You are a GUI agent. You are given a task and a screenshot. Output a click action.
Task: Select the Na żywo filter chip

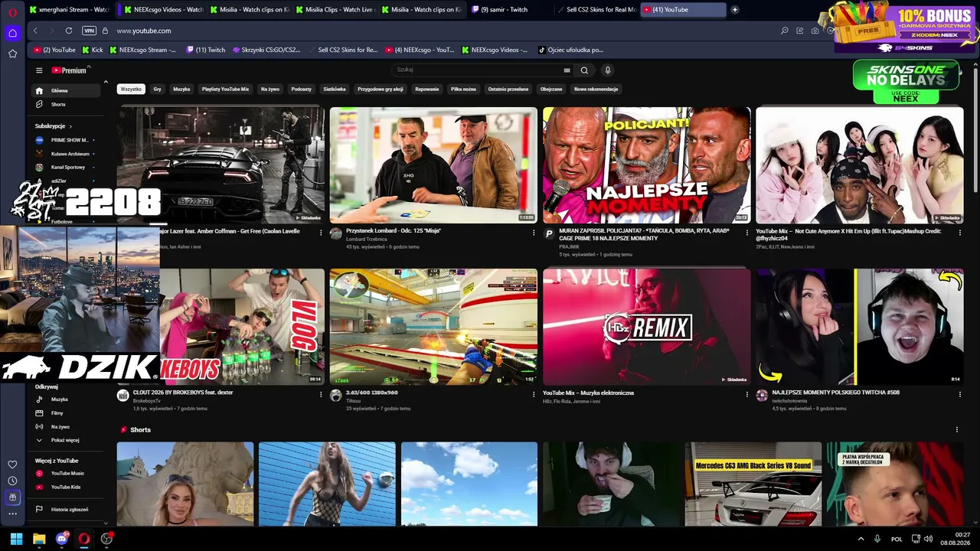[x=270, y=89]
